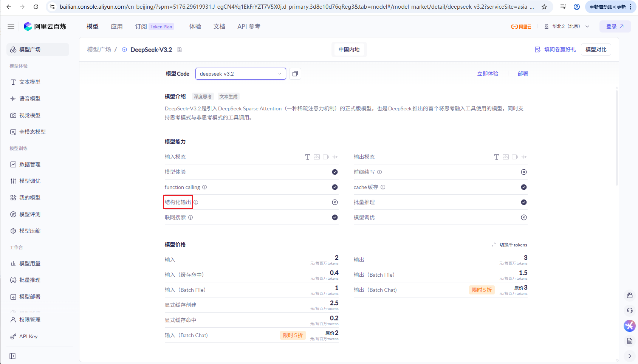The width and height of the screenshot is (638, 364).
Task: Toggle the hamburger menu icon
Action: coord(11,26)
